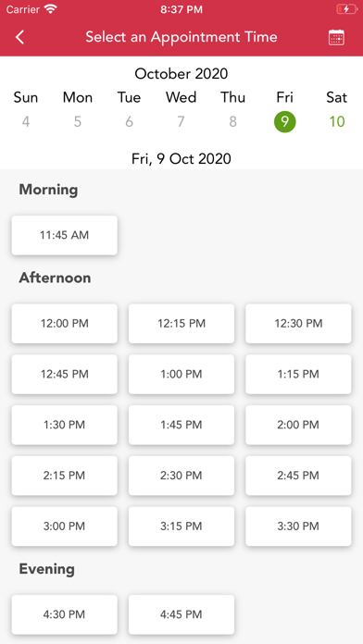Choose the 1:15 PM time
Viewport: 363px width, 644px height.
(298, 374)
